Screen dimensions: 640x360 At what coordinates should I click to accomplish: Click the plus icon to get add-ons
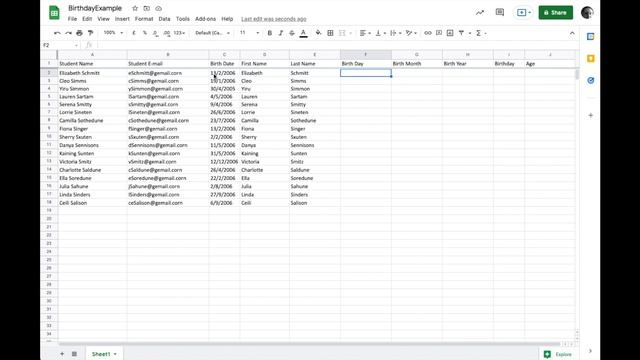click(591, 116)
